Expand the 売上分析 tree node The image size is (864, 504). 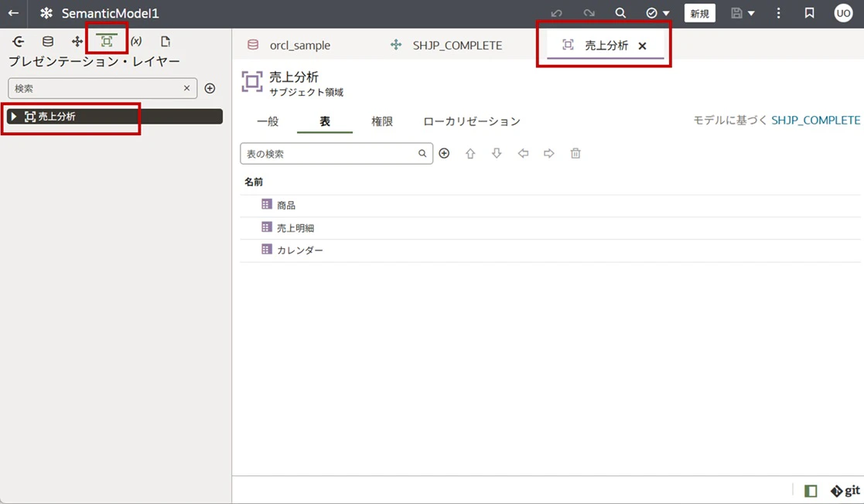click(14, 116)
